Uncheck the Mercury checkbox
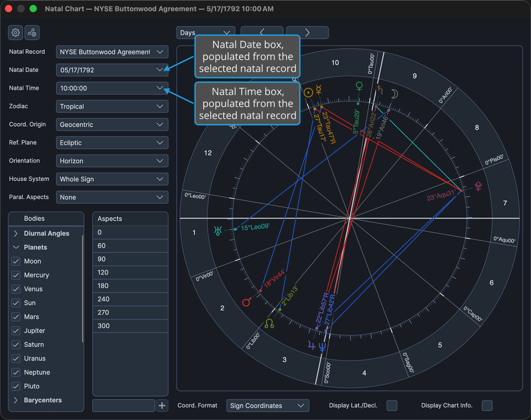 coord(16,275)
